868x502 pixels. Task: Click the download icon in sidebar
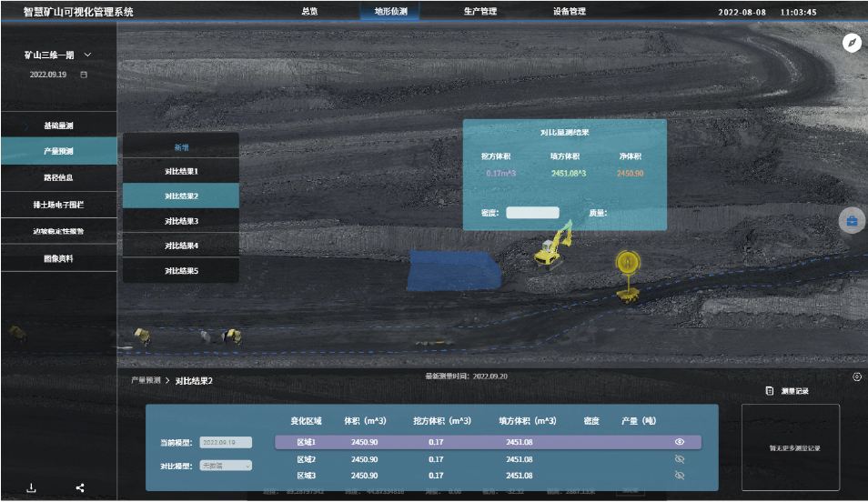point(32,487)
